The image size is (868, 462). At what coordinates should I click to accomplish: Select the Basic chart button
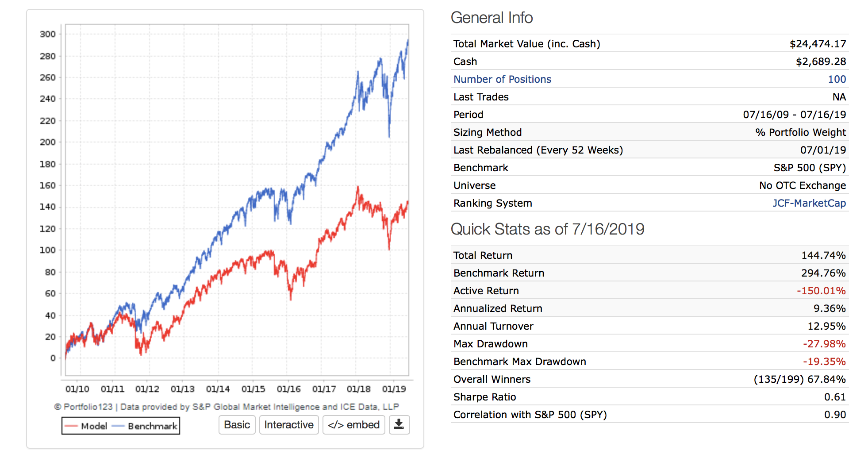237,425
